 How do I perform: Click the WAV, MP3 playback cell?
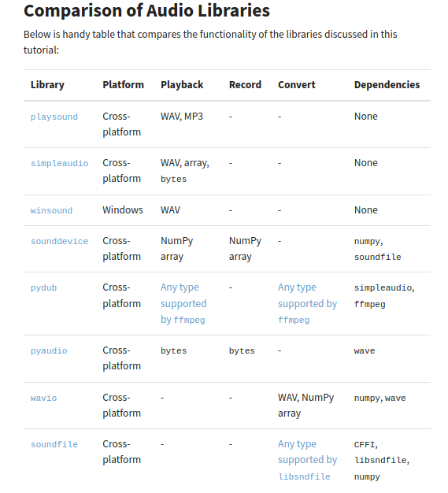(x=182, y=117)
